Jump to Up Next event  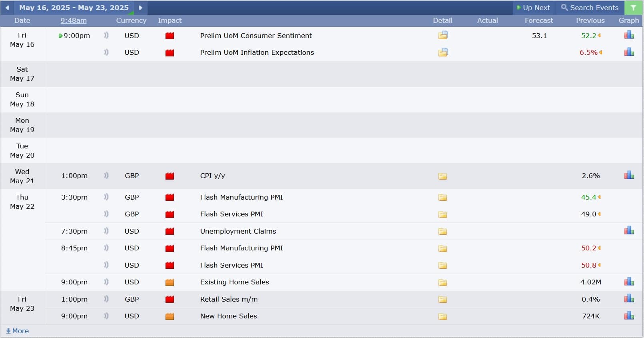point(533,8)
